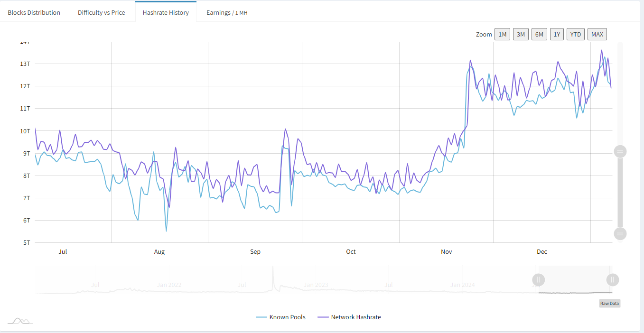Set zoom range to 3M
This screenshot has width=644, height=333.
point(521,34)
